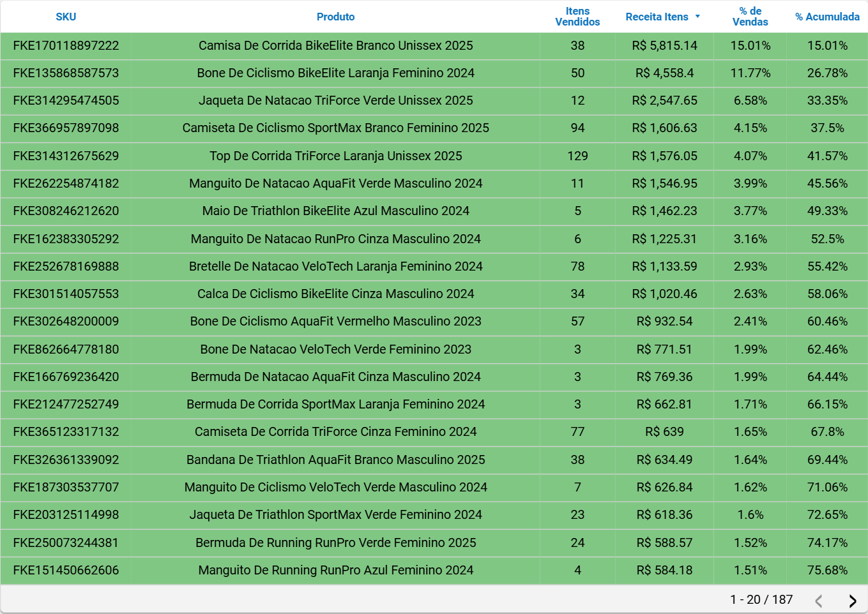Click the Itens Vendidos column header

577,17
